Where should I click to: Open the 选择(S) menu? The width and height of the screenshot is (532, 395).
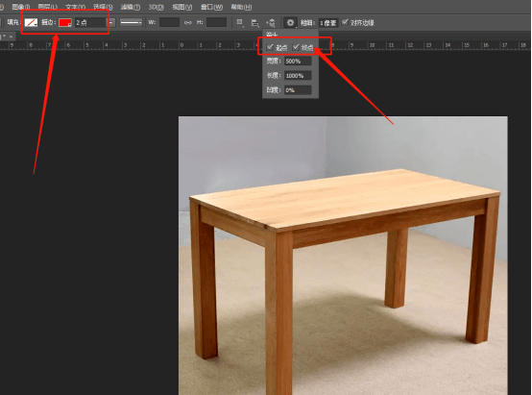103,7
